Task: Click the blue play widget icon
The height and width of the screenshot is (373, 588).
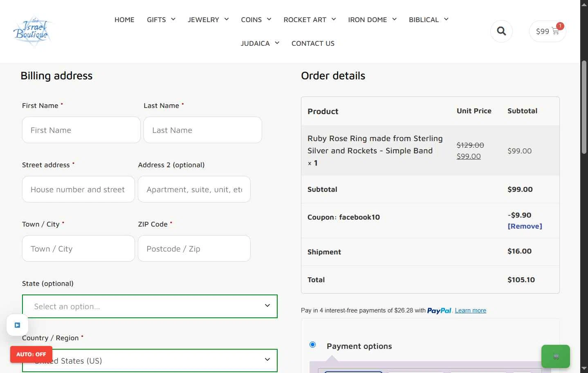Action: tap(17, 325)
